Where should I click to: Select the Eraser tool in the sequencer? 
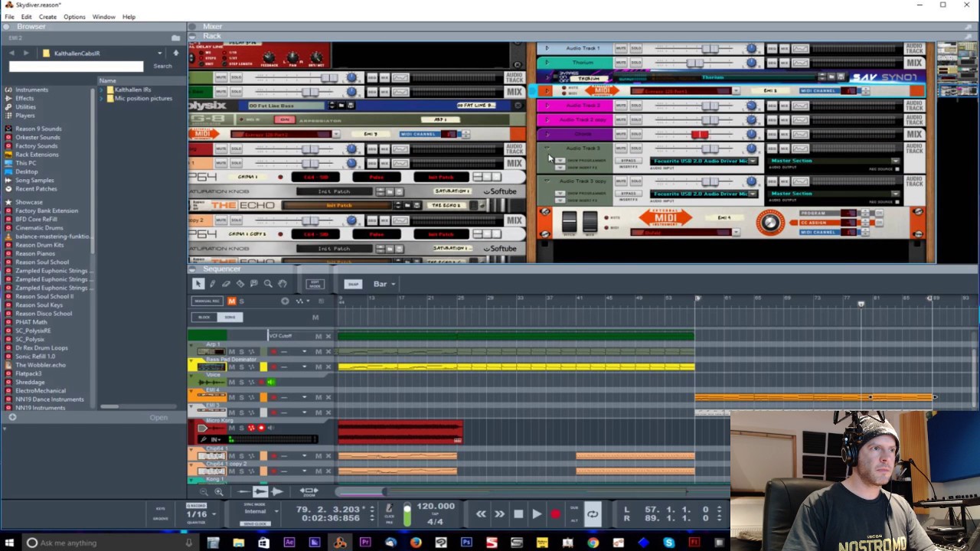[226, 284]
